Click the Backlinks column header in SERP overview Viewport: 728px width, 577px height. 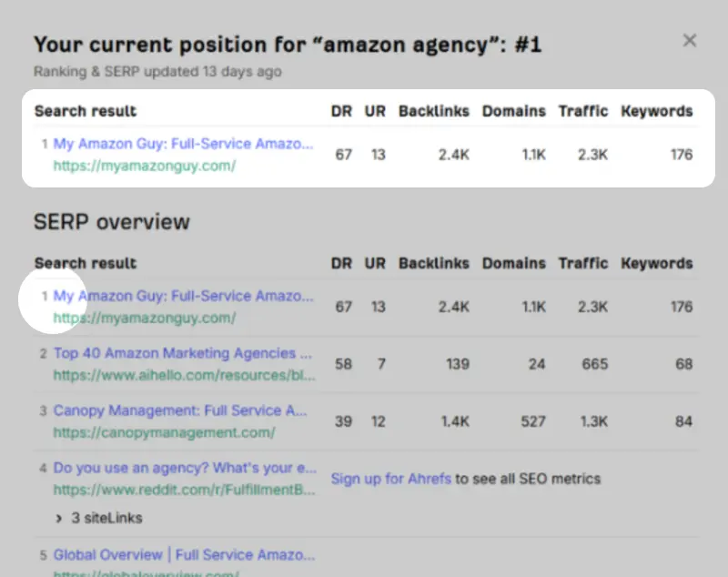pyautogui.click(x=434, y=263)
